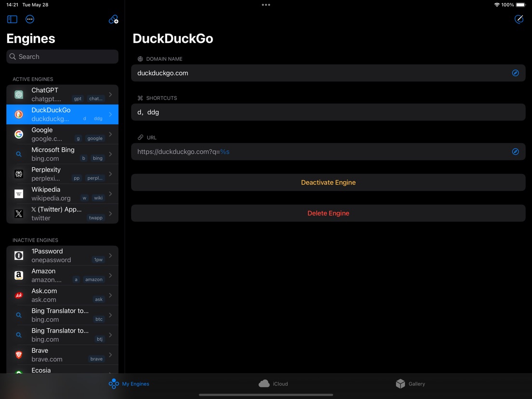
Task: Open domain name in Safari compass icon
Action: click(515, 73)
